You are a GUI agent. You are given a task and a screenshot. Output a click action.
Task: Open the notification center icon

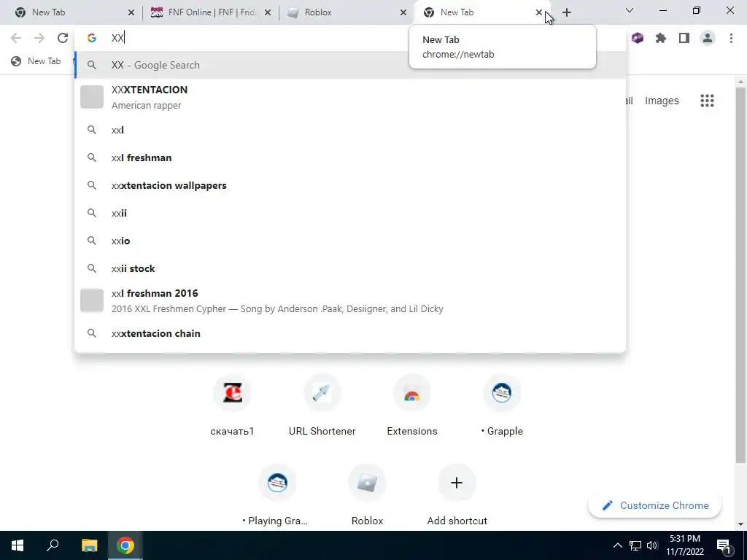click(x=724, y=545)
